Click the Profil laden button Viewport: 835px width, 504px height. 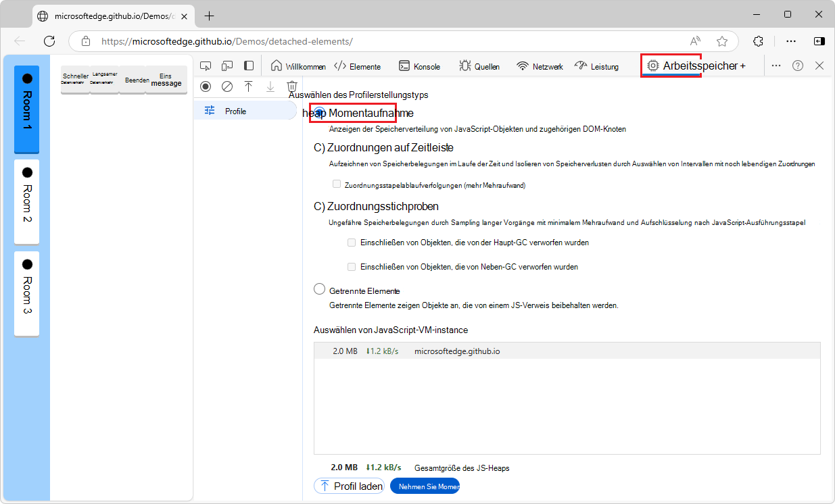[348, 485]
